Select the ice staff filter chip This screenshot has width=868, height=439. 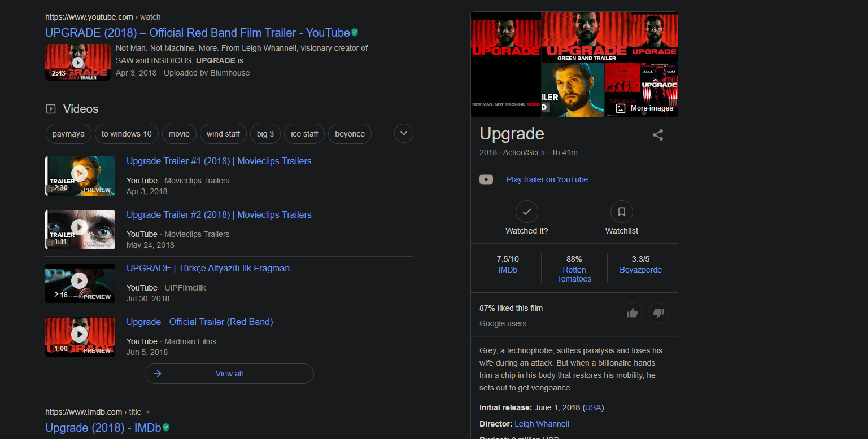pyautogui.click(x=304, y=134)
